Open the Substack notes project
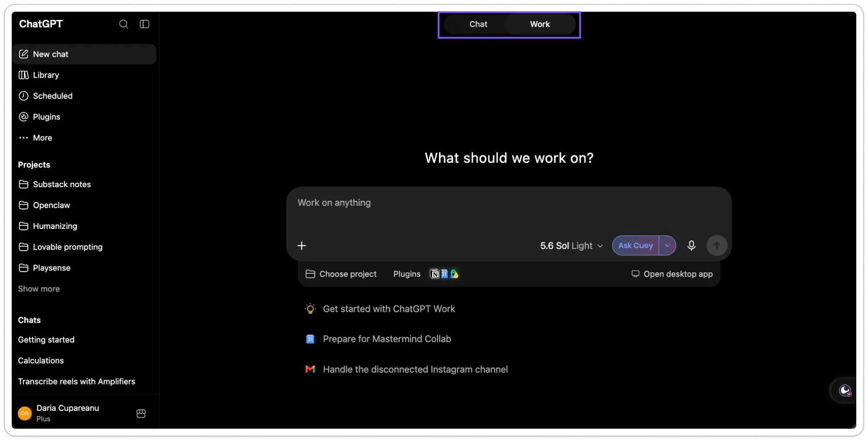The width and height of the screenshot is (868, 440). pyautogui.click(x=84, y=185)
